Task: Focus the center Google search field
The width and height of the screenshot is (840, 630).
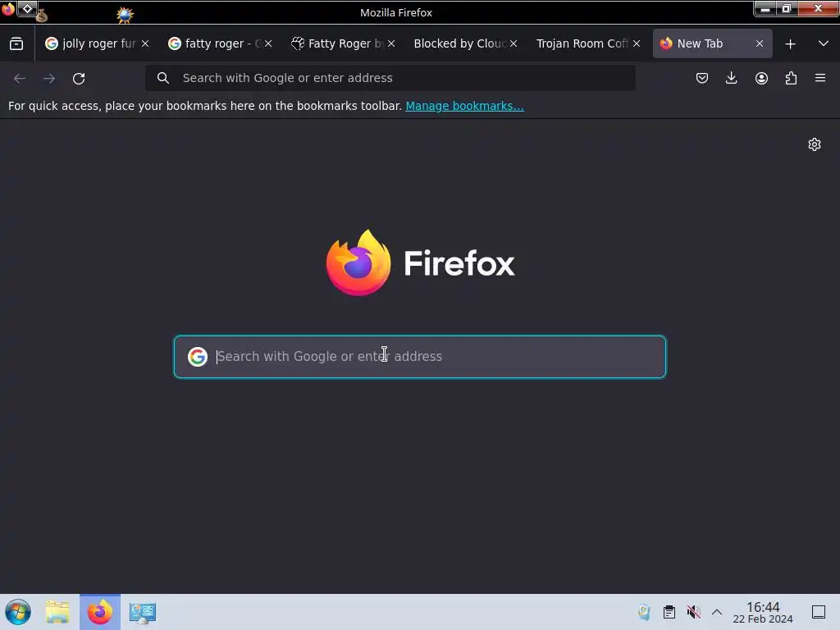Action: pos(420,357)
